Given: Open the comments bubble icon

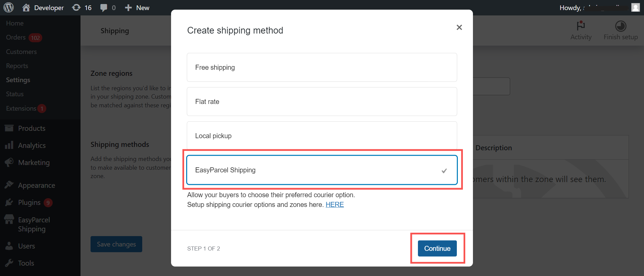Looking at the screenshot, I should pos(104,8).
